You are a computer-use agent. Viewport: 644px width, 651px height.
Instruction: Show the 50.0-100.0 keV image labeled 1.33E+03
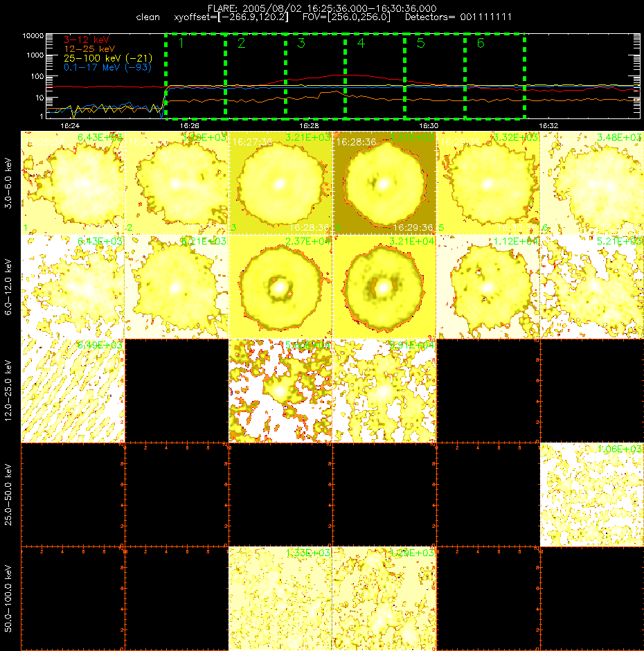pos(280,598)
